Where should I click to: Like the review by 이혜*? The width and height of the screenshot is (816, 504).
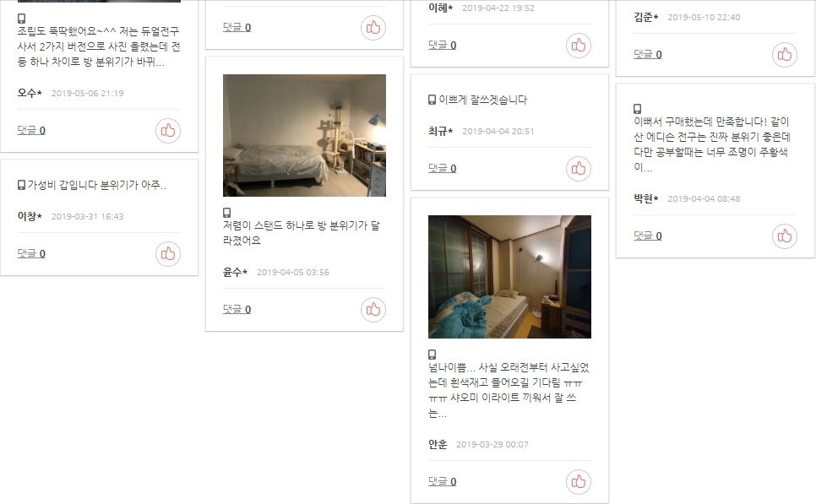[579, 46]
